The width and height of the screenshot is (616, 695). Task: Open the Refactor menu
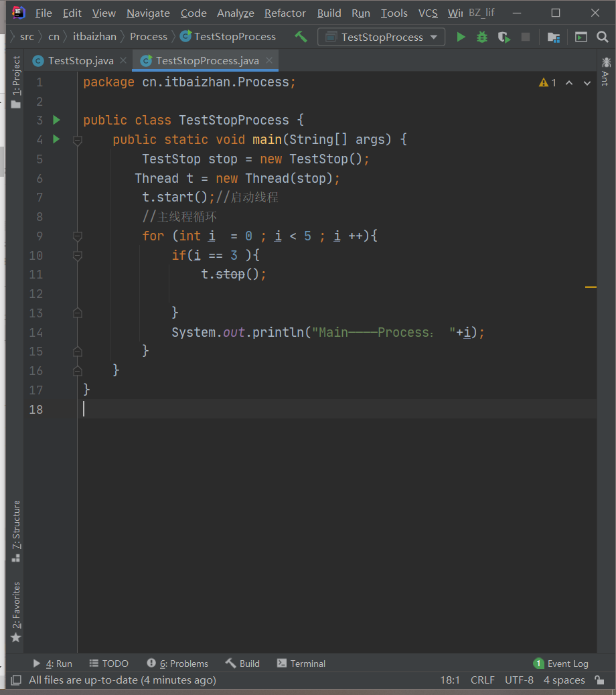(285, 13)
